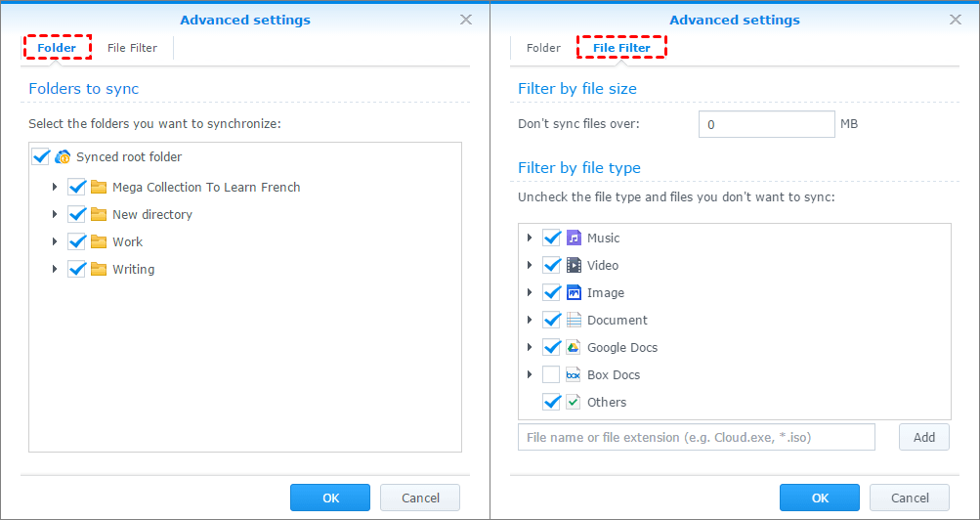Uncheck the Work folder checkbox
The height and width of the screenshot is (520, 980).
click(77, 241)
